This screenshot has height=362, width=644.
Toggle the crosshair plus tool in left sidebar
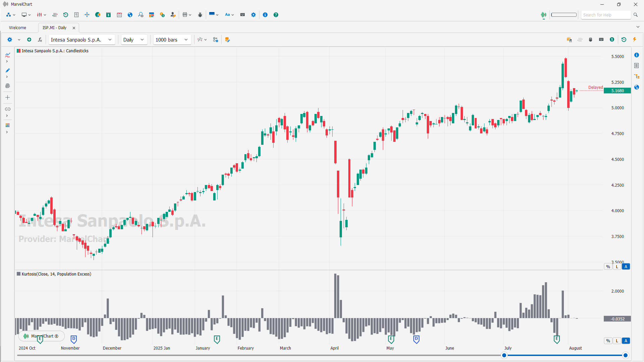tap(7, 98)
